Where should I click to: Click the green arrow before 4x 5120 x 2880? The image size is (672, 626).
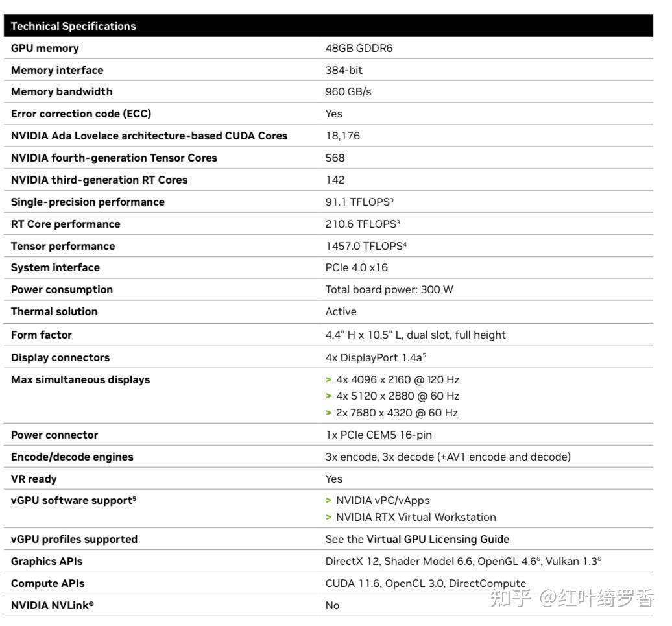tap(329, 396)
